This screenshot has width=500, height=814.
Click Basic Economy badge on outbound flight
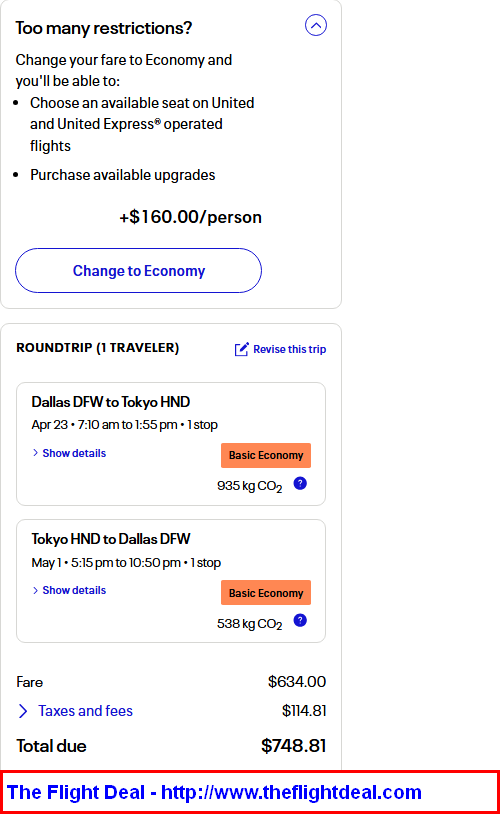tap(266, 455)
